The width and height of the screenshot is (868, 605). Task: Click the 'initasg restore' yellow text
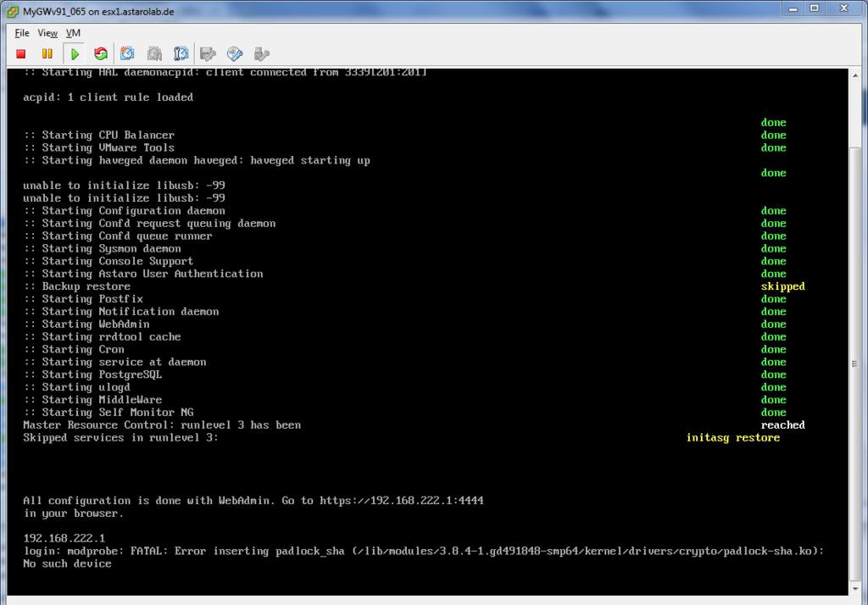coord(733,437)
